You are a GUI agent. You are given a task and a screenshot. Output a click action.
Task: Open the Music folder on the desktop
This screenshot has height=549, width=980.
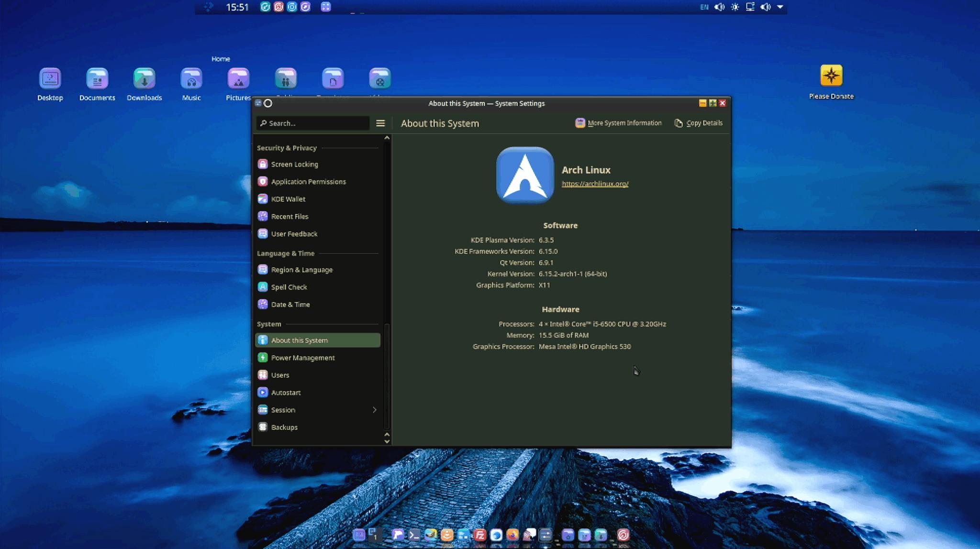[x=191, y=79]
